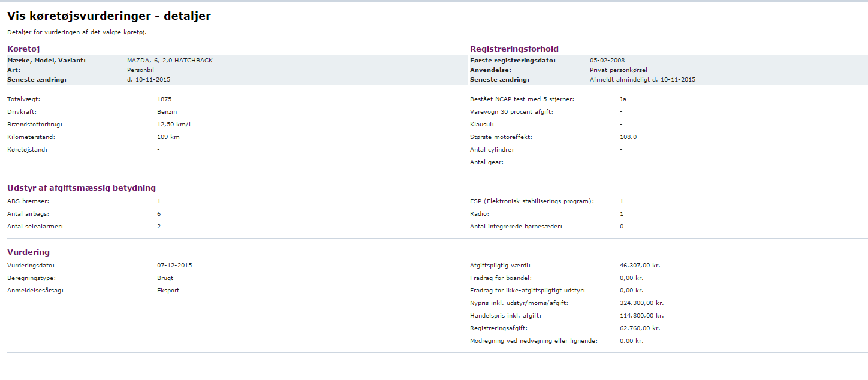
Task: Click the 'ABS bremser:' label
Action: [x=28, y=201]
